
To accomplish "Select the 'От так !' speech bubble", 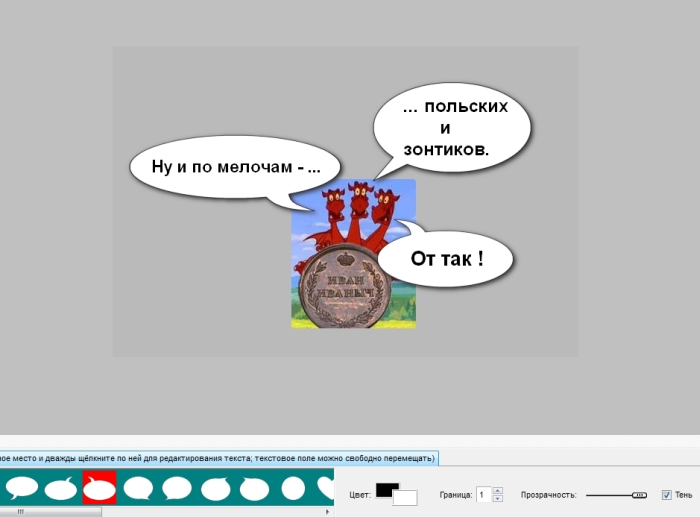I will 446,258.
